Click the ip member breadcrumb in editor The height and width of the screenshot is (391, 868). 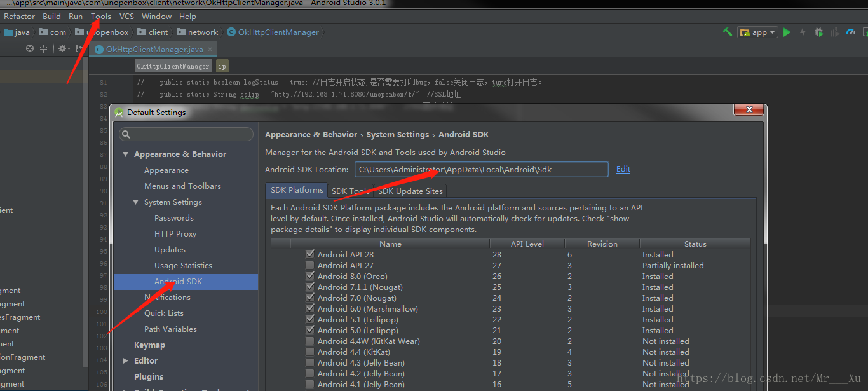[x=222, y=66]
